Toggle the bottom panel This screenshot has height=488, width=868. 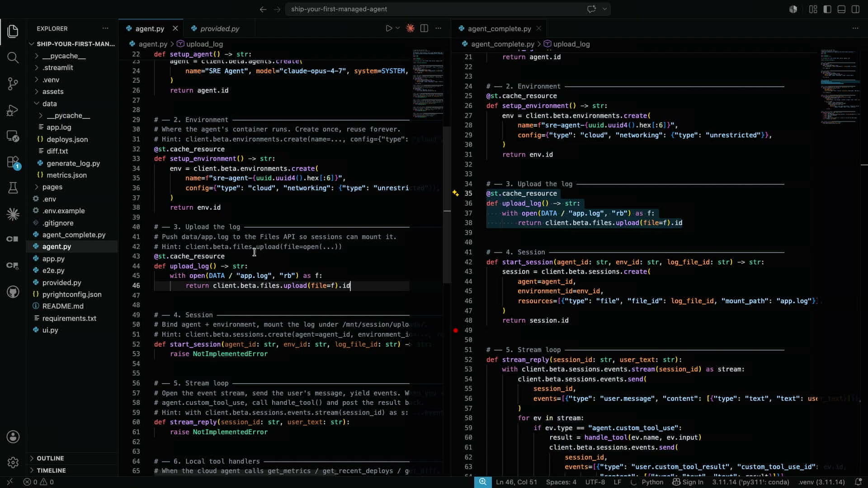[841, 9]
